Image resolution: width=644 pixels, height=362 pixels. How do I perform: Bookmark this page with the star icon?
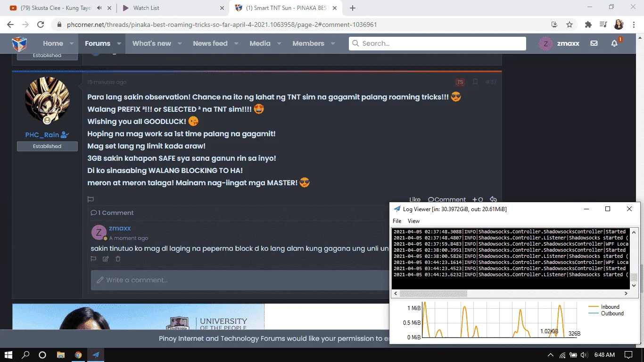(x=570, y=25)
